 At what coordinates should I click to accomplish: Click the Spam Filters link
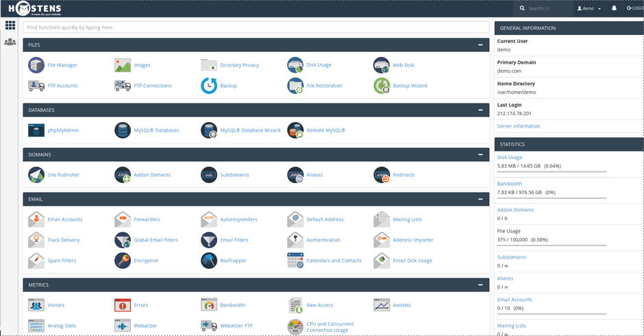(x=62, y=261)
